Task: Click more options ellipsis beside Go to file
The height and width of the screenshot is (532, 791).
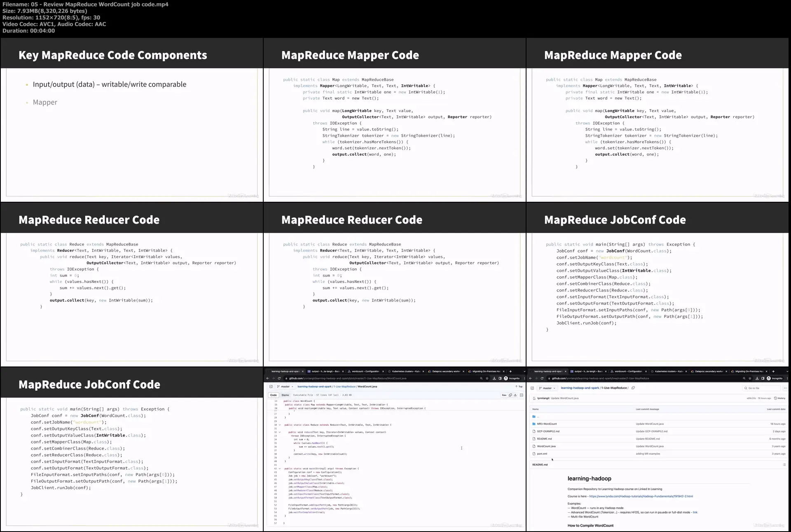Action: click(785, 388)
